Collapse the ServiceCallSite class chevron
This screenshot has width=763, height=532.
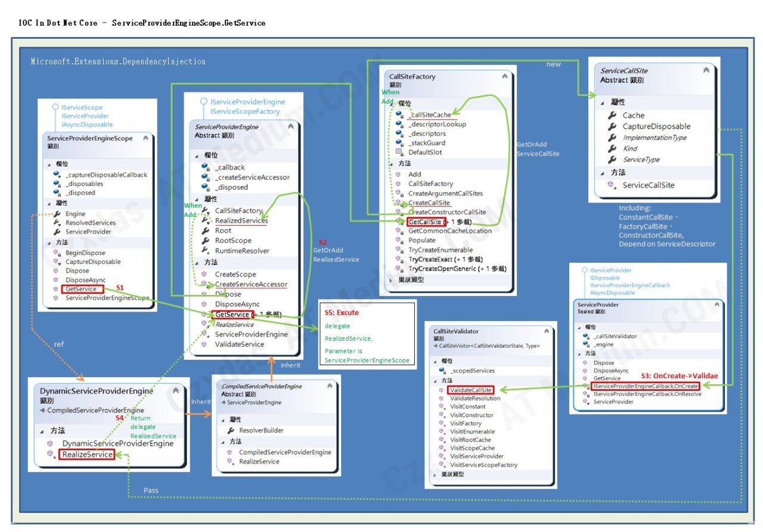706,70
